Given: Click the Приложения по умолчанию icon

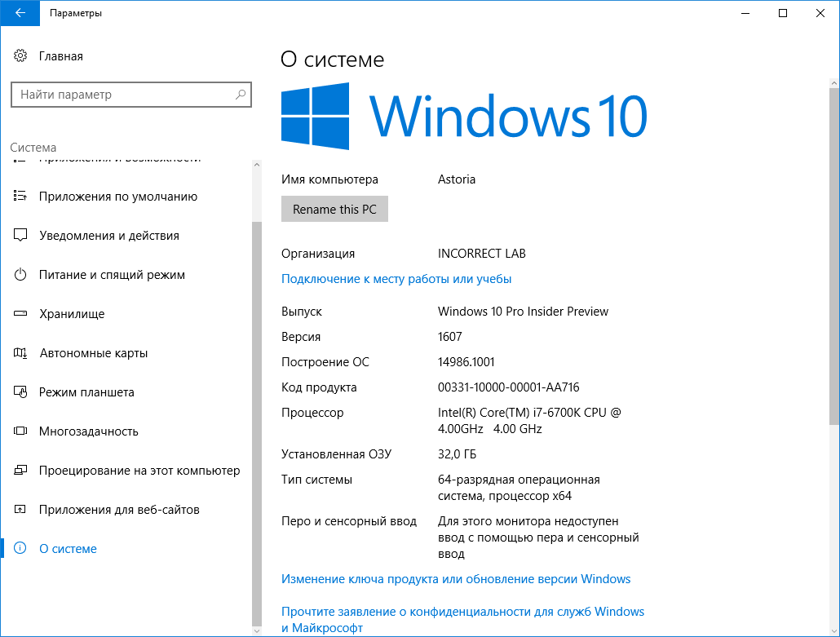Looking at the screenshot, I should [20, 197].
